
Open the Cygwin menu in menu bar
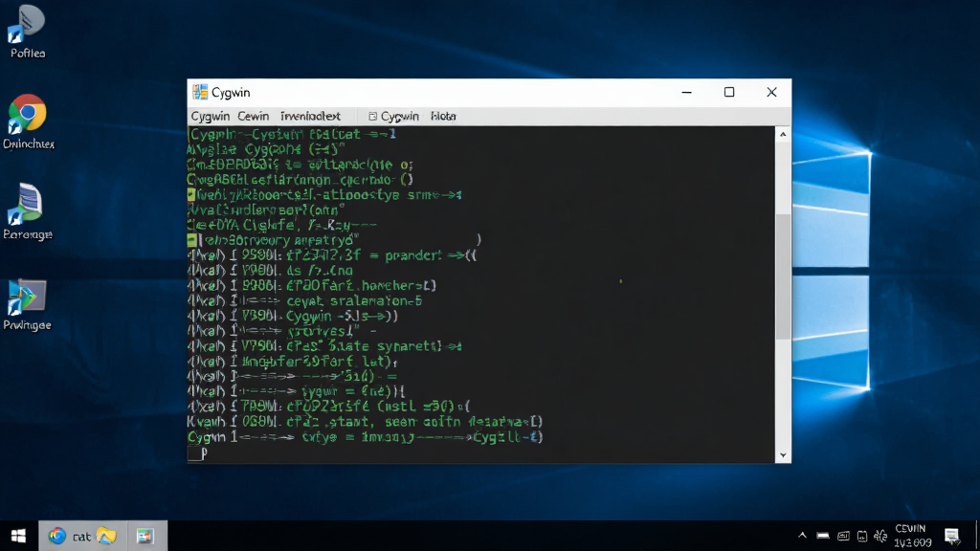(210, 116)
